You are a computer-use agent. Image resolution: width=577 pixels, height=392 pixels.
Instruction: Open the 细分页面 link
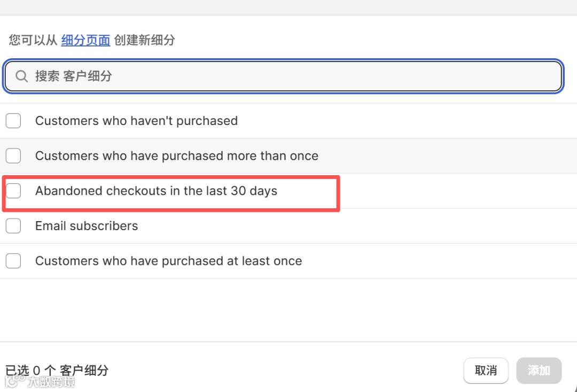(85, 40)
